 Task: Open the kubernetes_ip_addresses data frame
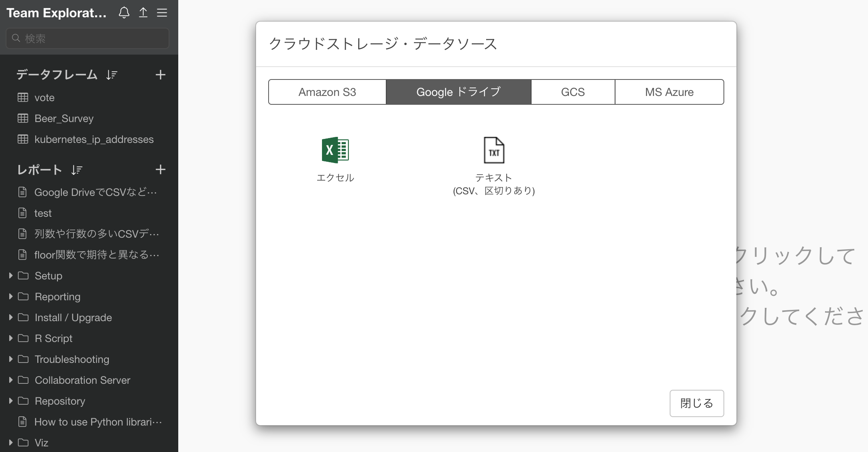pyautogui.click(x=94, y=139)
